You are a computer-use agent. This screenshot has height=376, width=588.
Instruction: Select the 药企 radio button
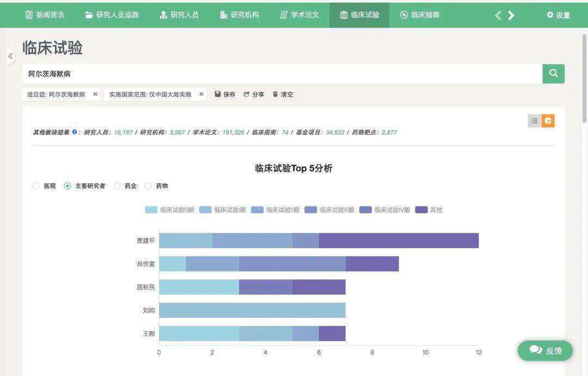117,186
